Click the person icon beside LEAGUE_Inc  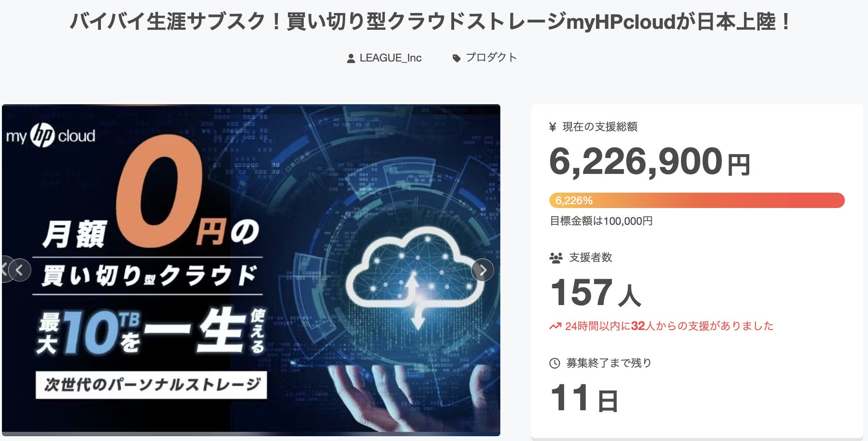pos(351,59)
